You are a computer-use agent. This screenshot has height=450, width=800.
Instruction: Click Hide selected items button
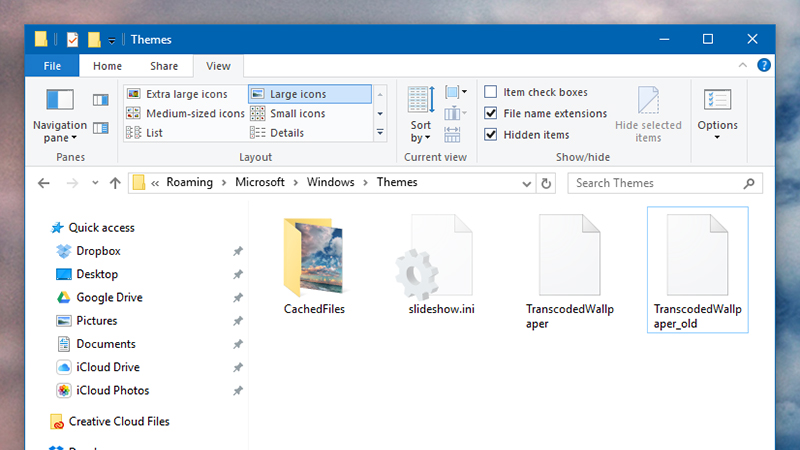[x=648, y=115]
